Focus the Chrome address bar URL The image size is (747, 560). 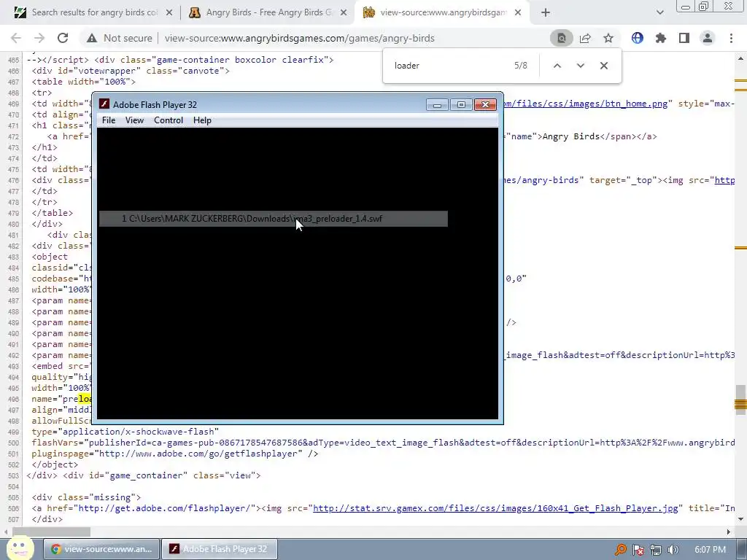click(x=300, y=38)
